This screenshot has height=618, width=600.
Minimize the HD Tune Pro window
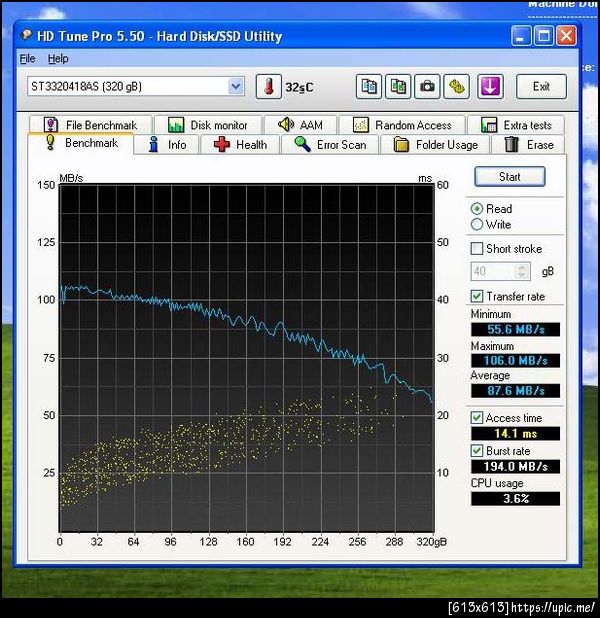tap(521, 36)
